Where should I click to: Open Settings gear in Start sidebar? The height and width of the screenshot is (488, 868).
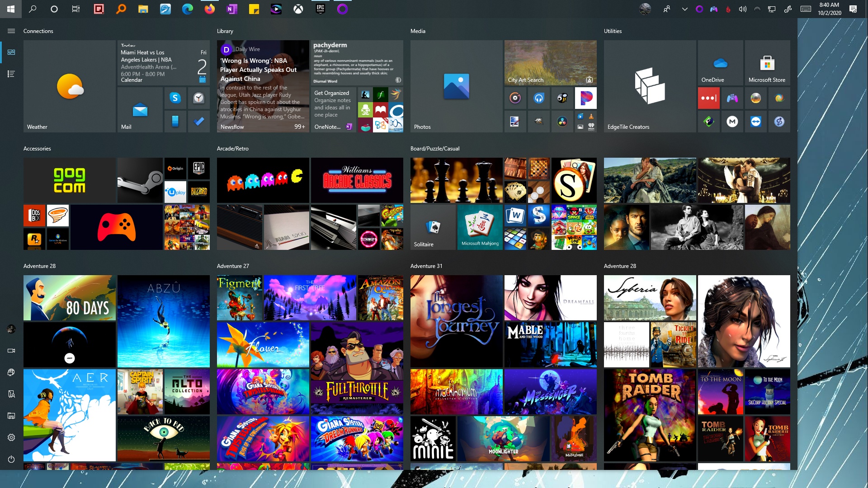click(x=11, y=437)
